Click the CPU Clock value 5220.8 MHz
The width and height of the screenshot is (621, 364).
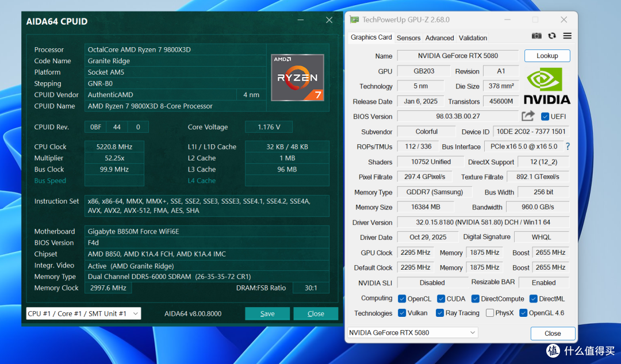(114, 147)
